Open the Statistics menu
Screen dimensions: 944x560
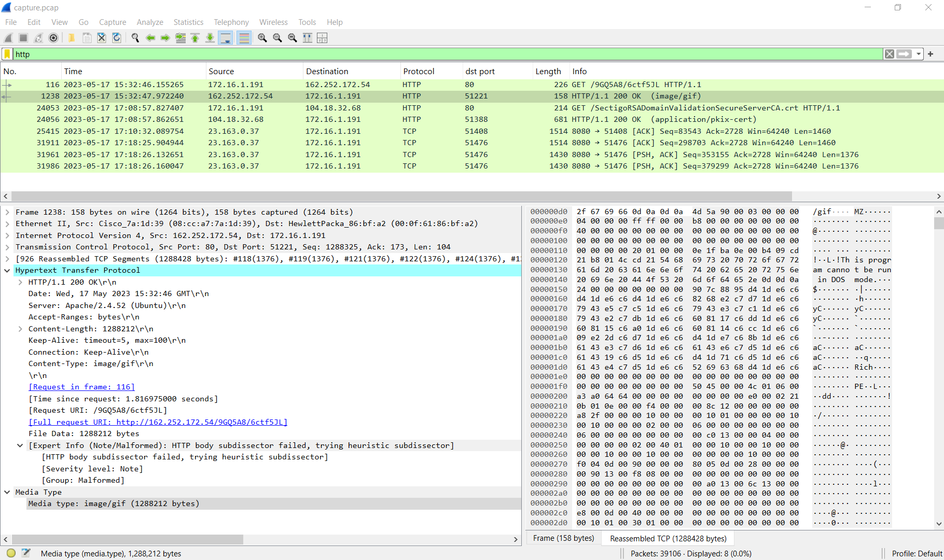click(x=188, y=22)
